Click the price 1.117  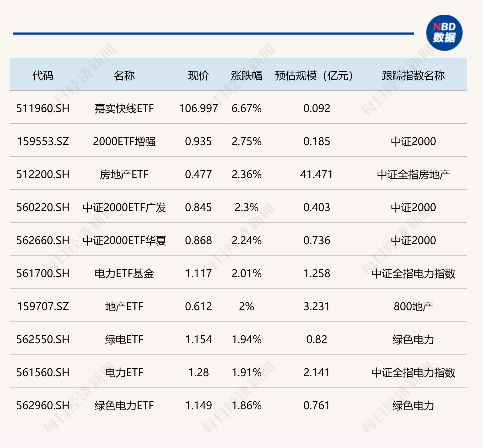(x=198, y=274)
